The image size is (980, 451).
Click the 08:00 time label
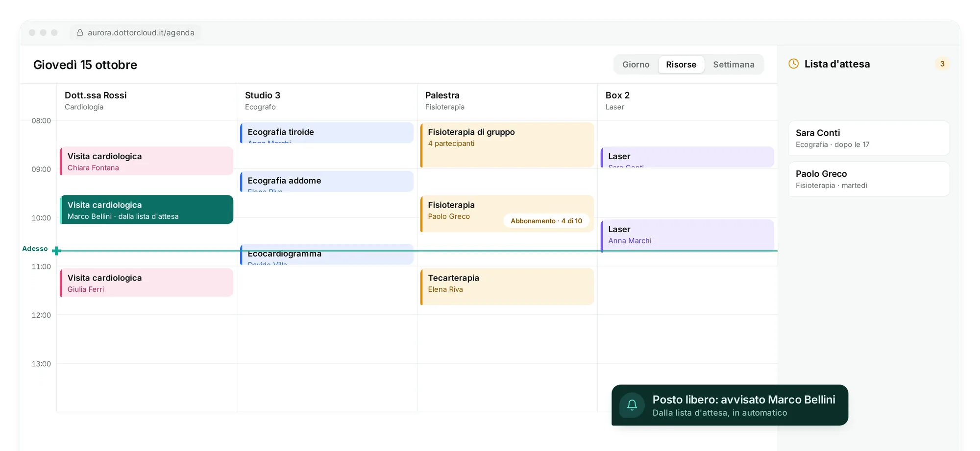point(41,120)
